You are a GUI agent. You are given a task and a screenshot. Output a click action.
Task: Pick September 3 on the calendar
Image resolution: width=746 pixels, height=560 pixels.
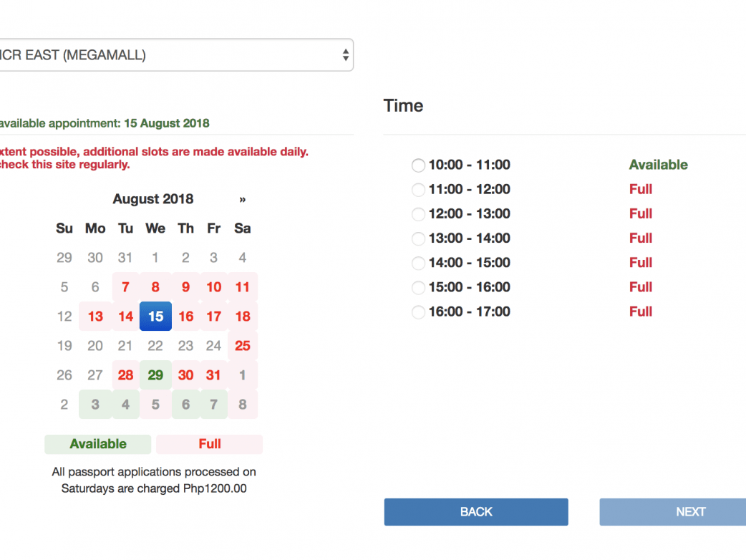(95, 405)
